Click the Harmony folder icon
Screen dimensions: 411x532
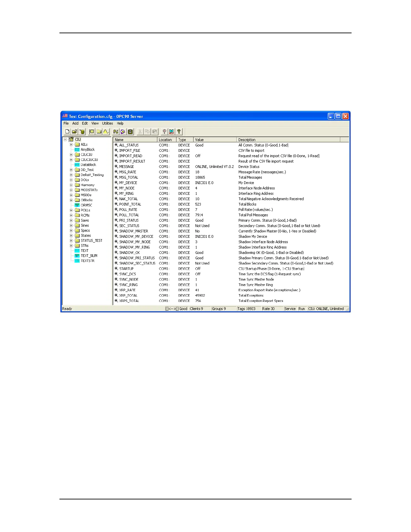pyautogui.click(x=77, y=185)
